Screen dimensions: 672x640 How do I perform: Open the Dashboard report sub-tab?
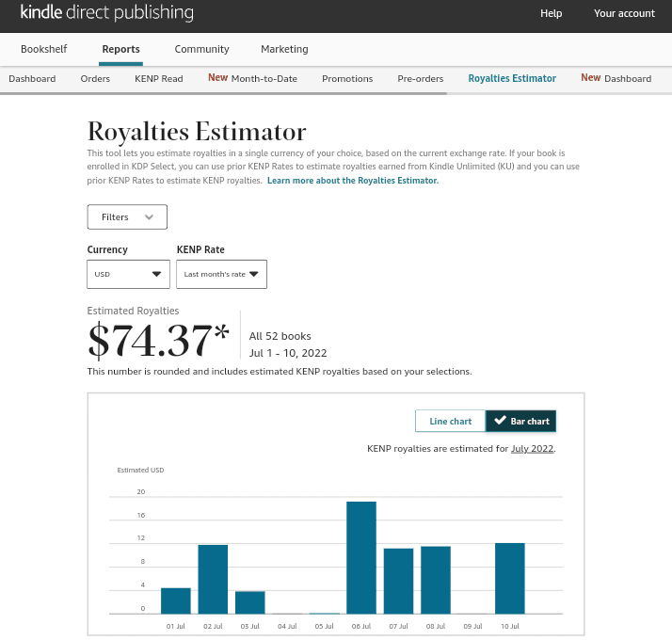pyautogui.click(x=32, y=79)
